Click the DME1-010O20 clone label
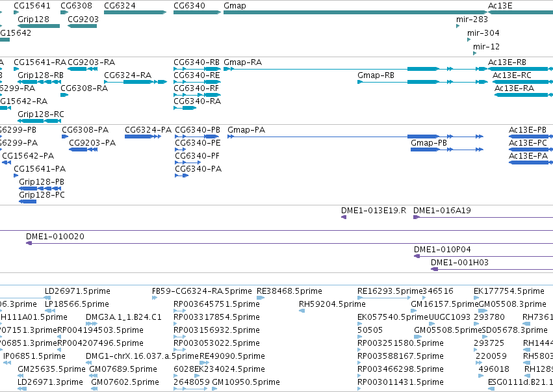Screen dimensions: 553x392 (55, 237)
